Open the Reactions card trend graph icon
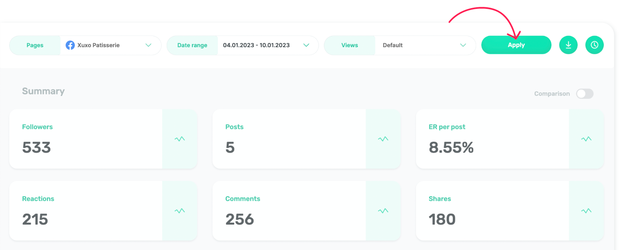Image resolution: width=644 pixels, height=250 pixels. [x=180, y=210]
